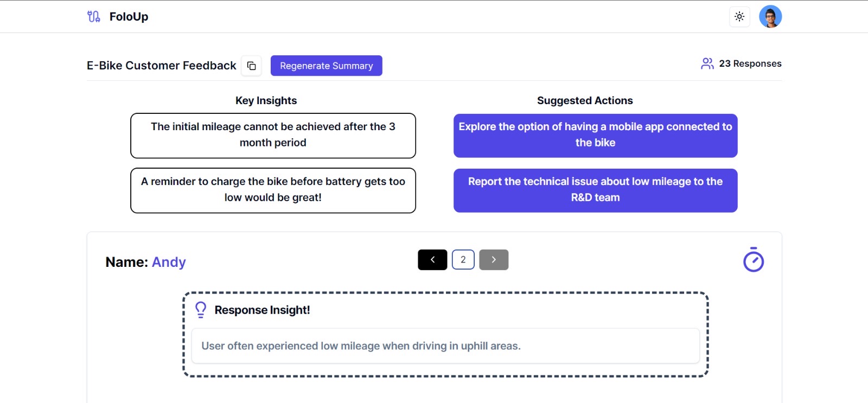This screenshot has width=868, height=403.
Task: Click the timer stopwatch icon
Action: tap(754, 260)
